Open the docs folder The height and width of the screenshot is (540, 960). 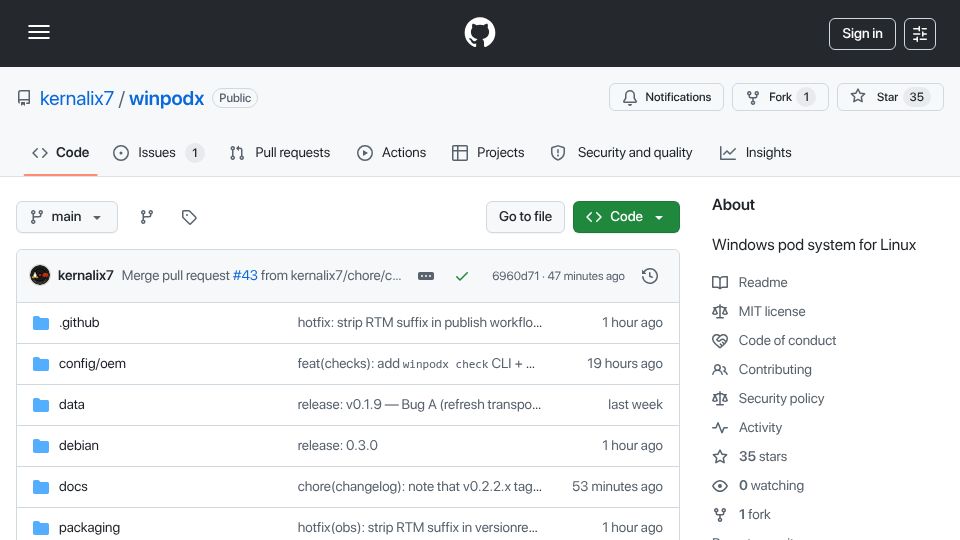tap(73, 487)
